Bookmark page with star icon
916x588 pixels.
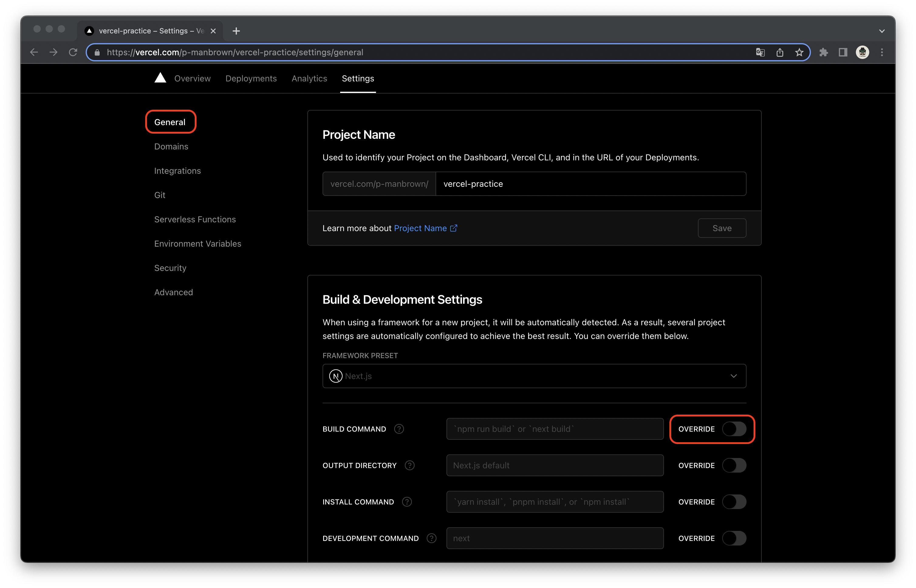[x=799, y=52]
